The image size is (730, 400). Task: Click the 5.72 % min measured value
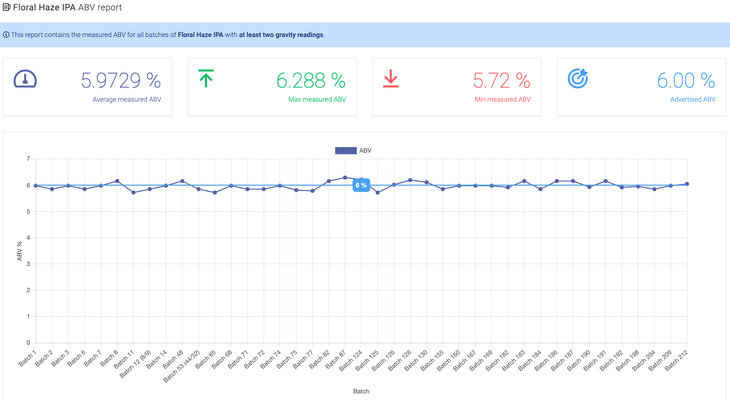501,81
